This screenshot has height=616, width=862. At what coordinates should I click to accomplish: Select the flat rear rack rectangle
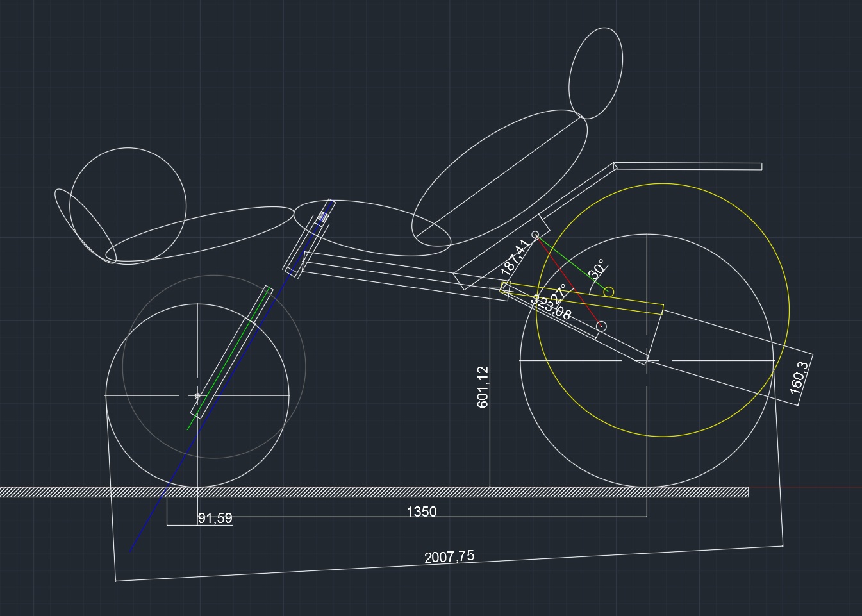coord(688,167)
